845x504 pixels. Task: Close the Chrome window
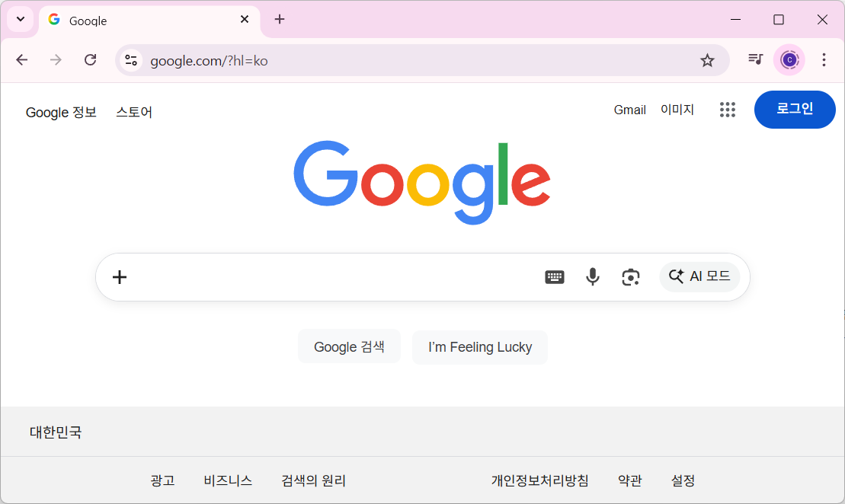click(x=822, y=19)
